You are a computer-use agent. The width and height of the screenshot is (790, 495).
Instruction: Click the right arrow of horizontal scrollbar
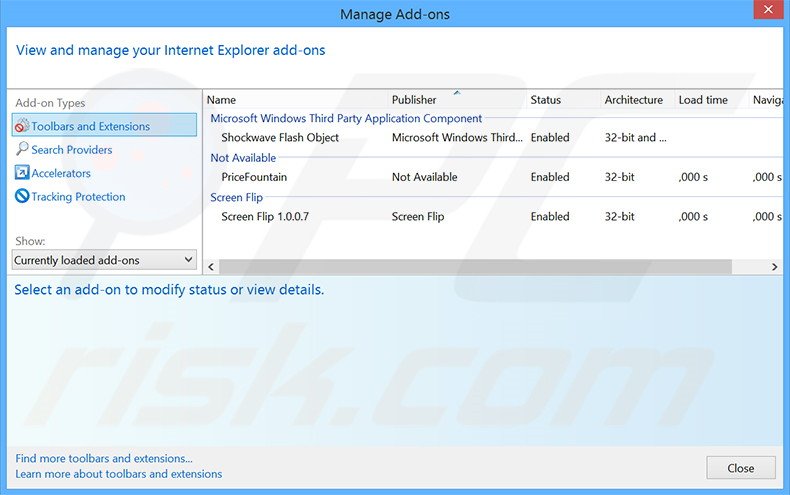click(775, 267)
